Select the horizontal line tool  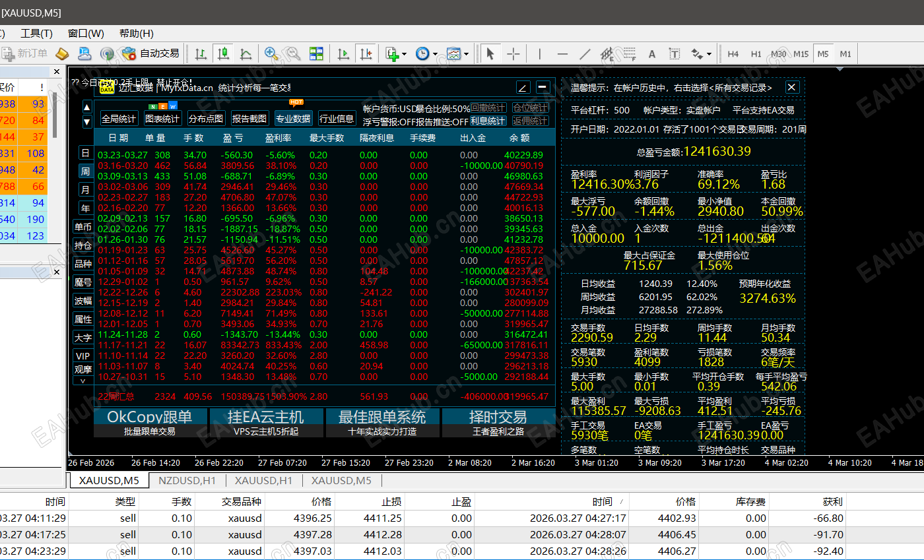562,53
